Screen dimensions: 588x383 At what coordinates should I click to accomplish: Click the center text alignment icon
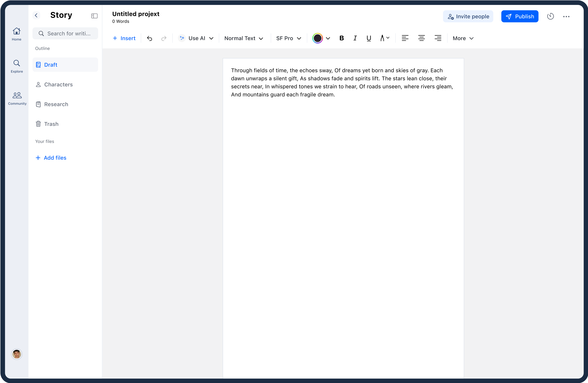421,38
